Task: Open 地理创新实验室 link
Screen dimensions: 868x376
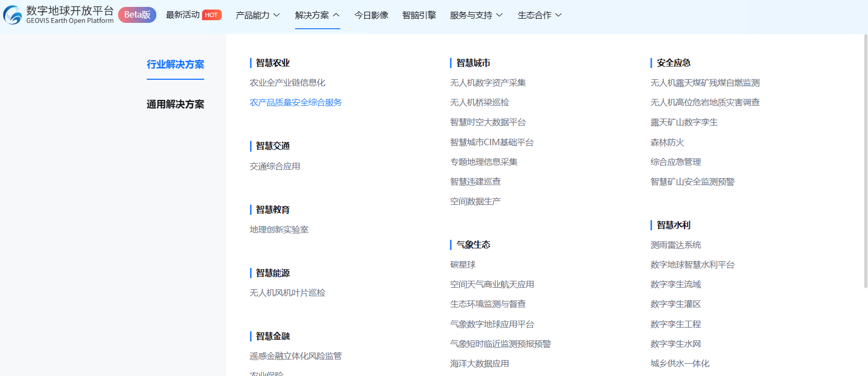Action: pyautogui.click(x=279, y=230)
